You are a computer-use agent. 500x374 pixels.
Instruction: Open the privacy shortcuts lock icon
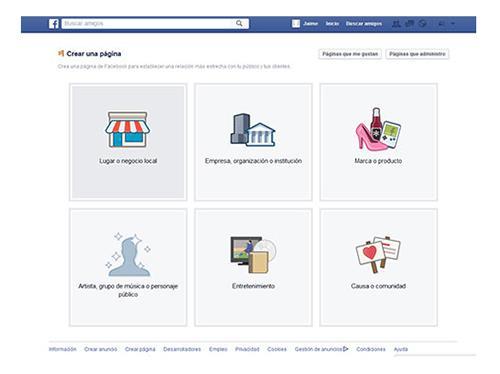[441, 24]
